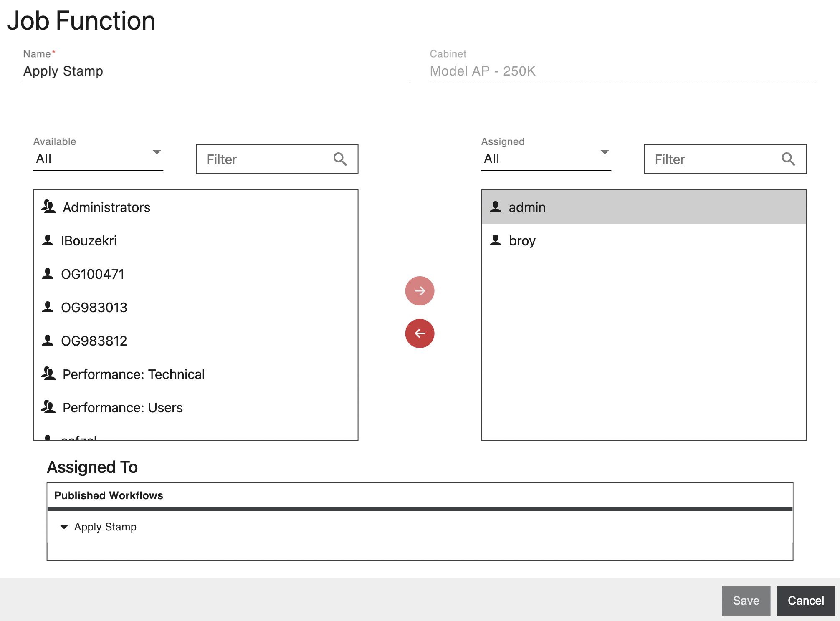Image resolution: width=840 pixels, height=621 pixels.
Task: Click the Cancel button
Action: point(805,601)
